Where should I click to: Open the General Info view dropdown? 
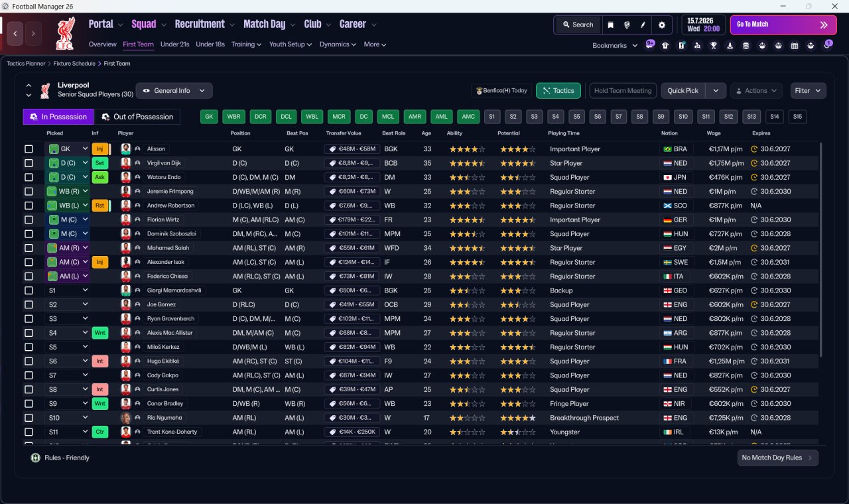pos(174,91)
